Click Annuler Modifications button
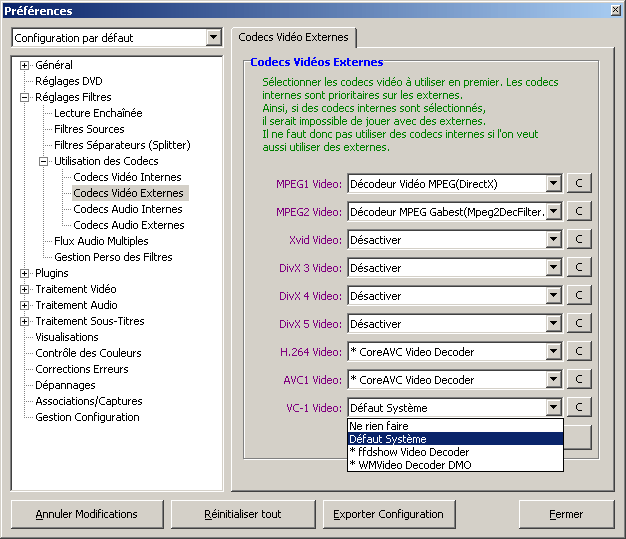The height and width of the screenshot is (539, 626). pos(87,514)
